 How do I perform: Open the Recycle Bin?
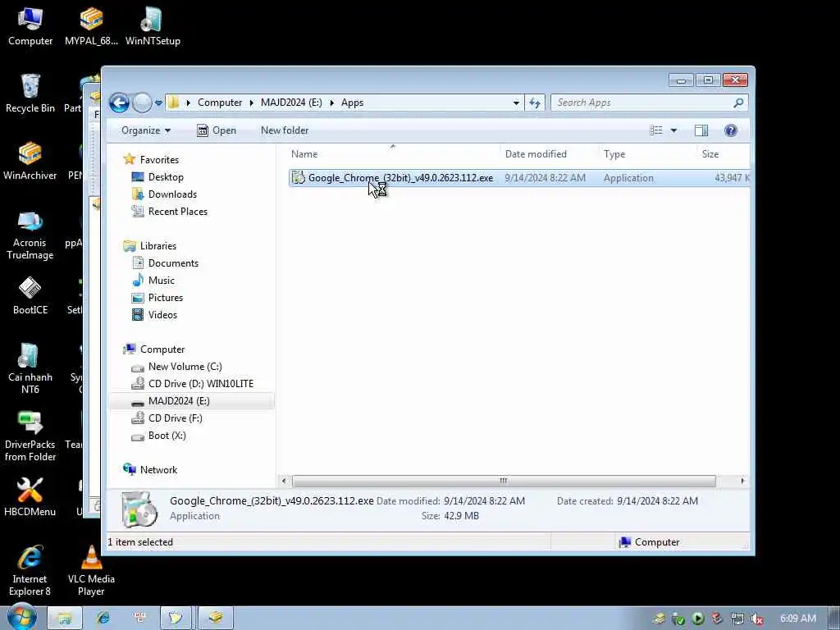click(x=30, y=94)
